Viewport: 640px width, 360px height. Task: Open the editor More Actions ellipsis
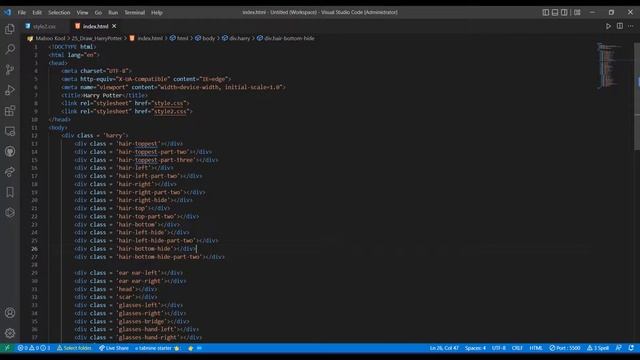tap(631, 26)
